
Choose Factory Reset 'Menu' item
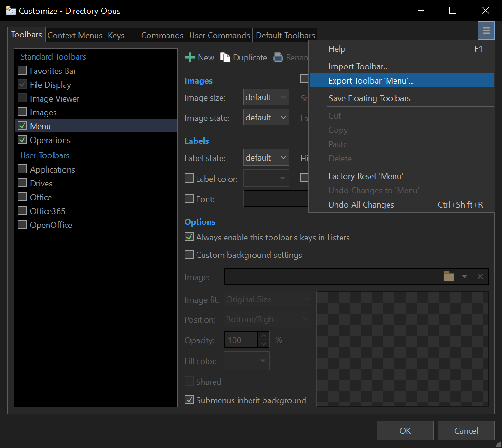tap(401, 176)
